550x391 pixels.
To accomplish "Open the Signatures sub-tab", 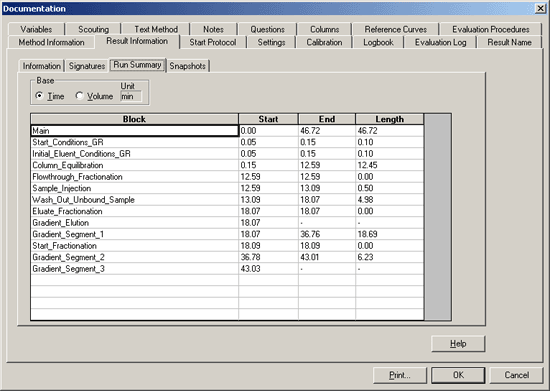I will [x=87, y=66].
